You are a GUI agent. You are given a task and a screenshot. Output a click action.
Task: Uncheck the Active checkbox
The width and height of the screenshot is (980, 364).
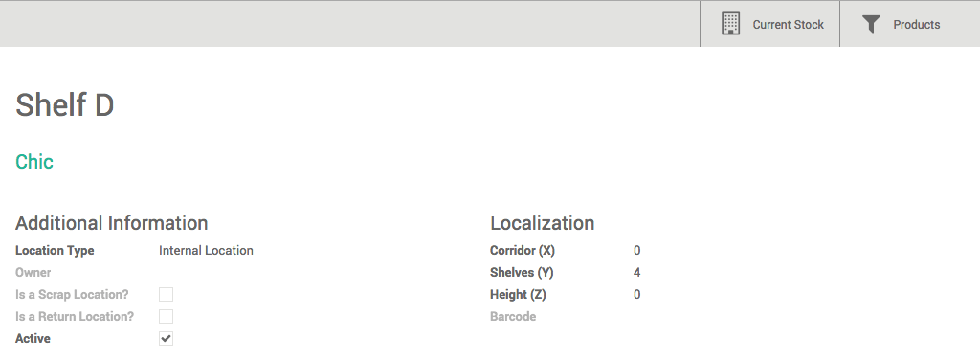point(166,339)
